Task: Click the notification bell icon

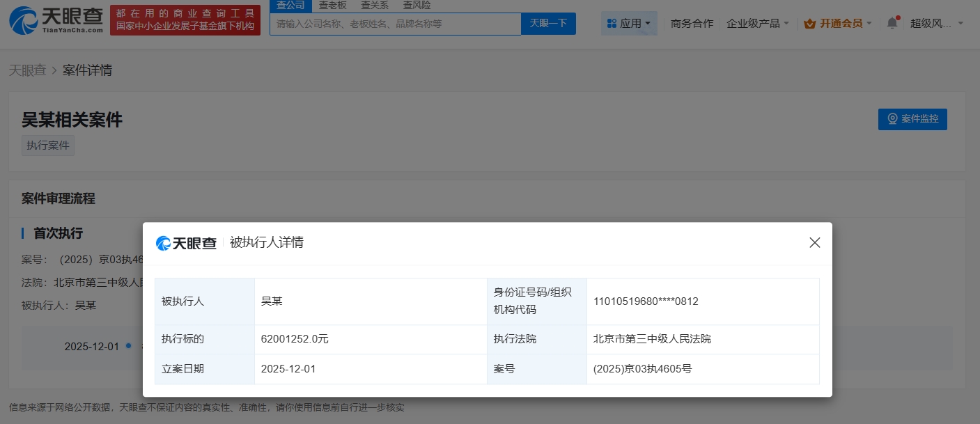Action: (892, 23)
